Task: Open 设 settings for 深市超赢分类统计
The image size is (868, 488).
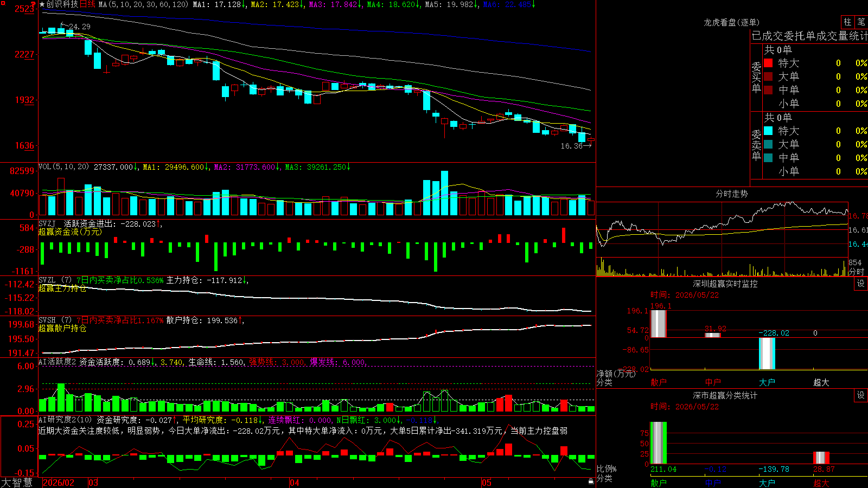Action: 861,395
